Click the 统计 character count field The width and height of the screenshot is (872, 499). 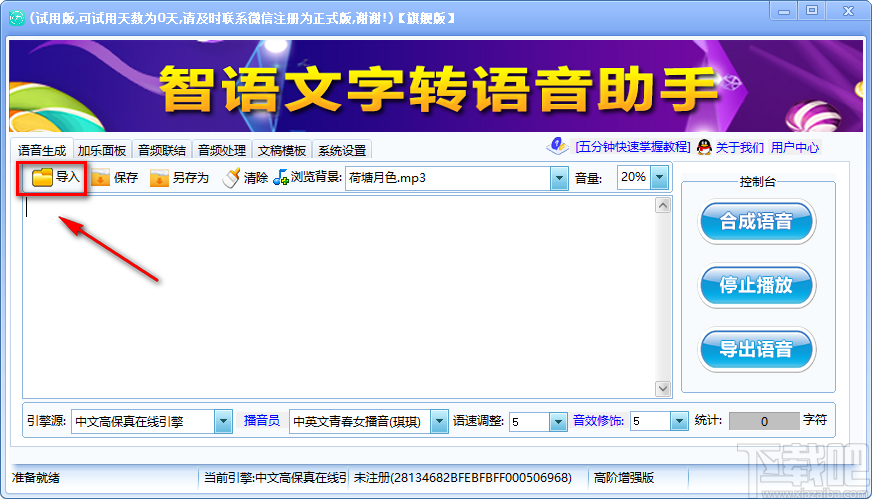(764, 422)
